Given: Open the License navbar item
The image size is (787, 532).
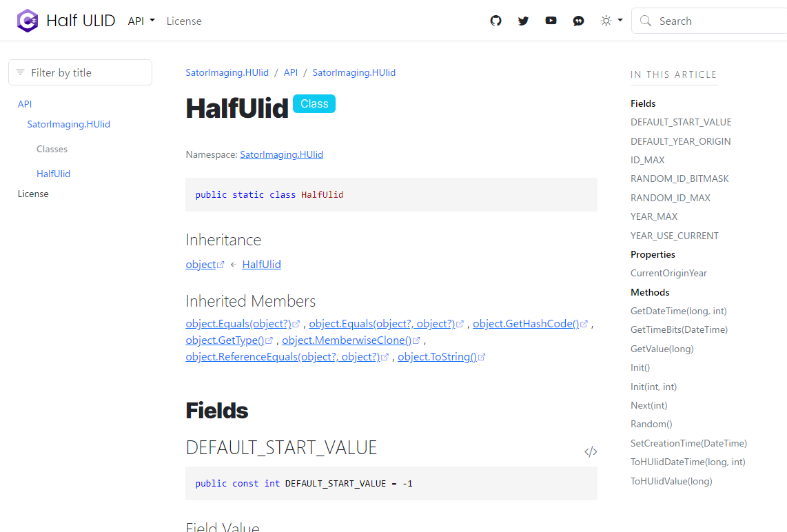Looking at the screenshot, I should 184,21.
